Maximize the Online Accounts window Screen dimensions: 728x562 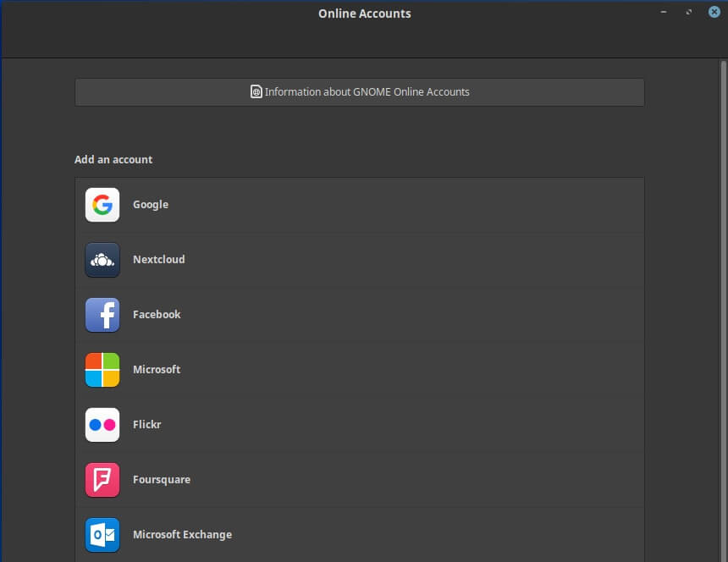689,13
